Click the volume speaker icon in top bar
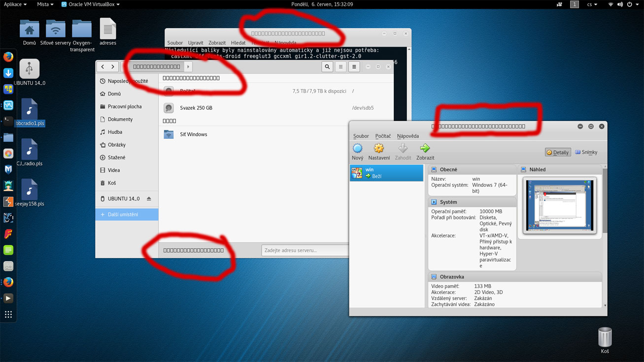This screenshot has height=362, width=644. tap(620, 4)
